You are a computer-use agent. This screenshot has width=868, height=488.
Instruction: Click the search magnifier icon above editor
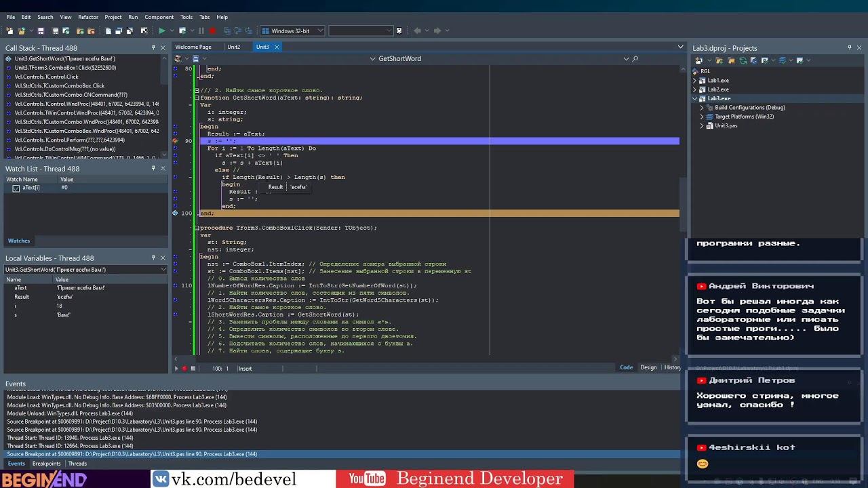pos(635,59)
